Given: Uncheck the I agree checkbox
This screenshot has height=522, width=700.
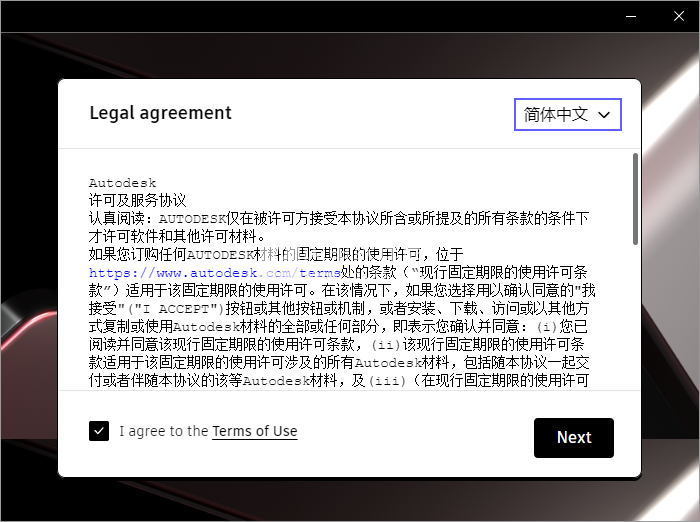Looking at the screenshot, I should coord(99,431).
